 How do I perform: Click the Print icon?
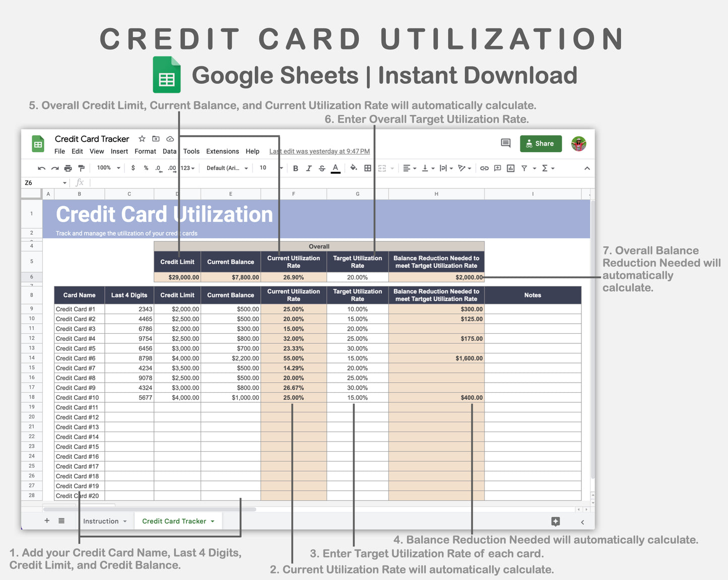(x=68, y=168)
